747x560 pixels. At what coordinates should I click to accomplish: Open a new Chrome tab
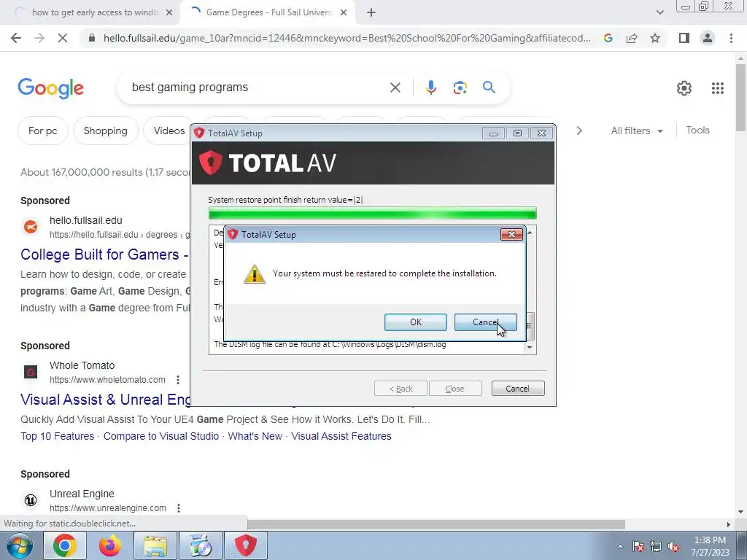[x=371, y=13]
